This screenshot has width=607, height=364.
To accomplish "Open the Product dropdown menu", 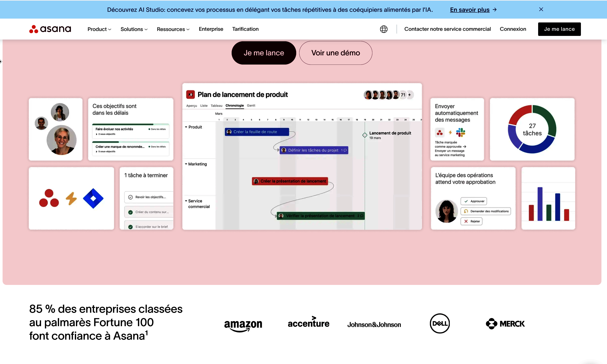I will (x=99, y=29).
